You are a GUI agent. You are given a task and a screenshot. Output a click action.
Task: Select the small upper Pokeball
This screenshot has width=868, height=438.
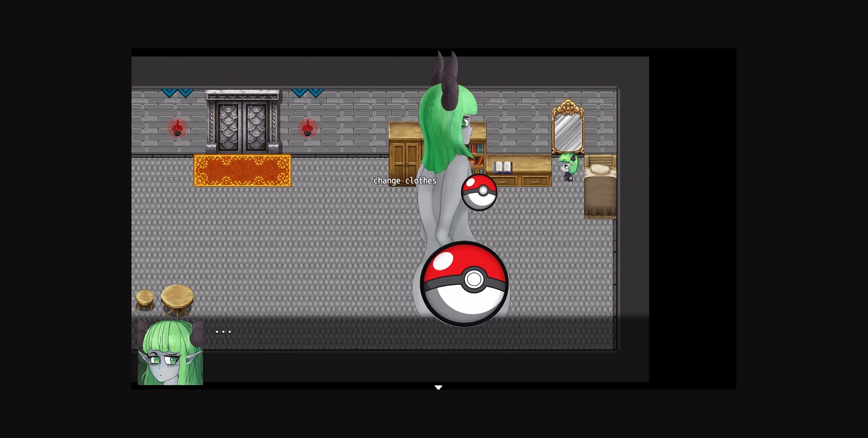[x=479, y=192]
